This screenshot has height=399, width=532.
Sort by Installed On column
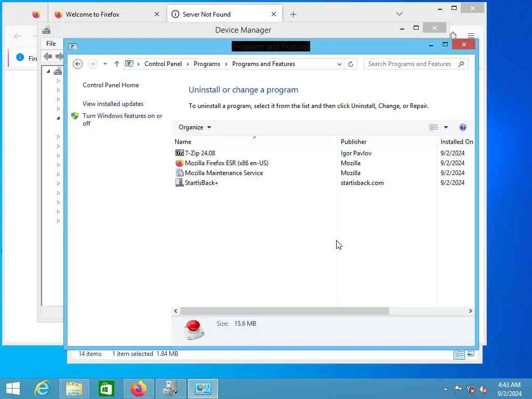(x=456, y=142)
